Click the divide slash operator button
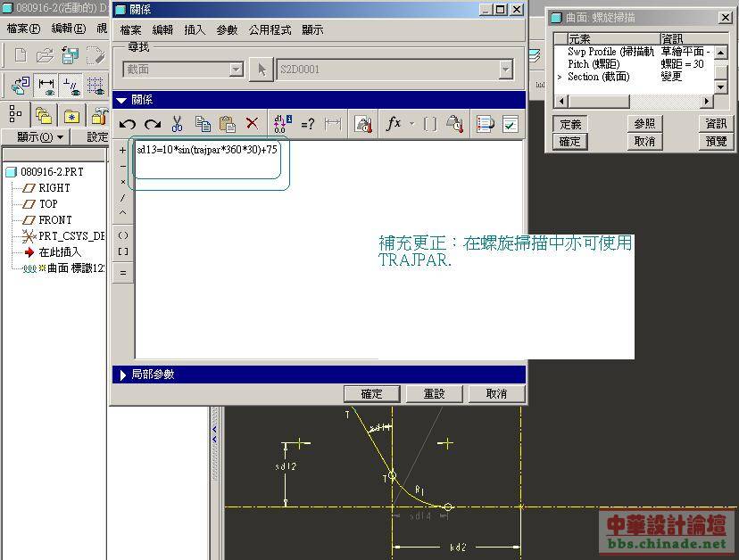Viewport: 739px width, 560px height. coord(122,198)
